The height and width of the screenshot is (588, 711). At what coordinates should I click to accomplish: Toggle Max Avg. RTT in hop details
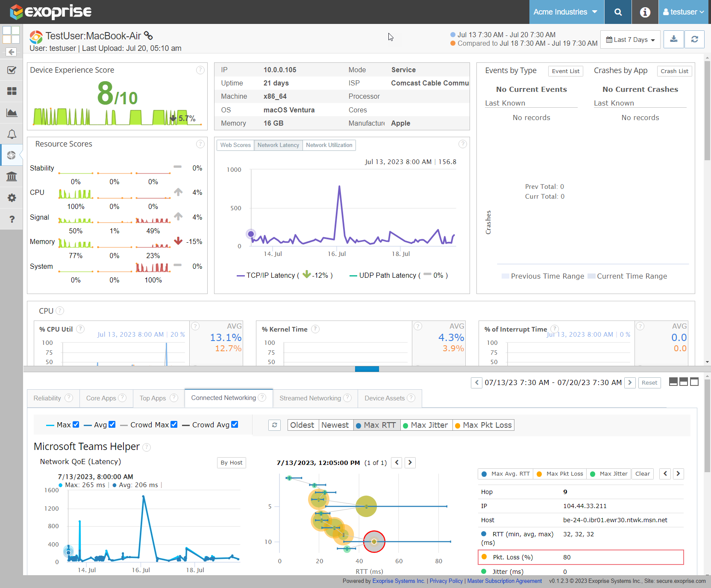point(505,474)
